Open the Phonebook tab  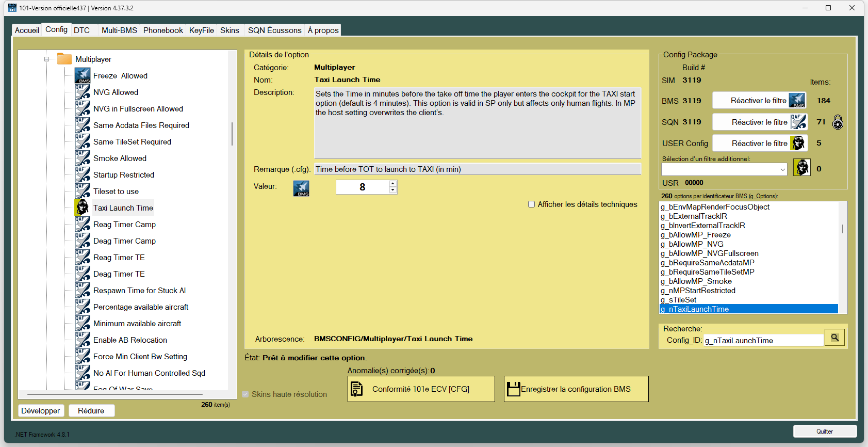pos(163,30)
